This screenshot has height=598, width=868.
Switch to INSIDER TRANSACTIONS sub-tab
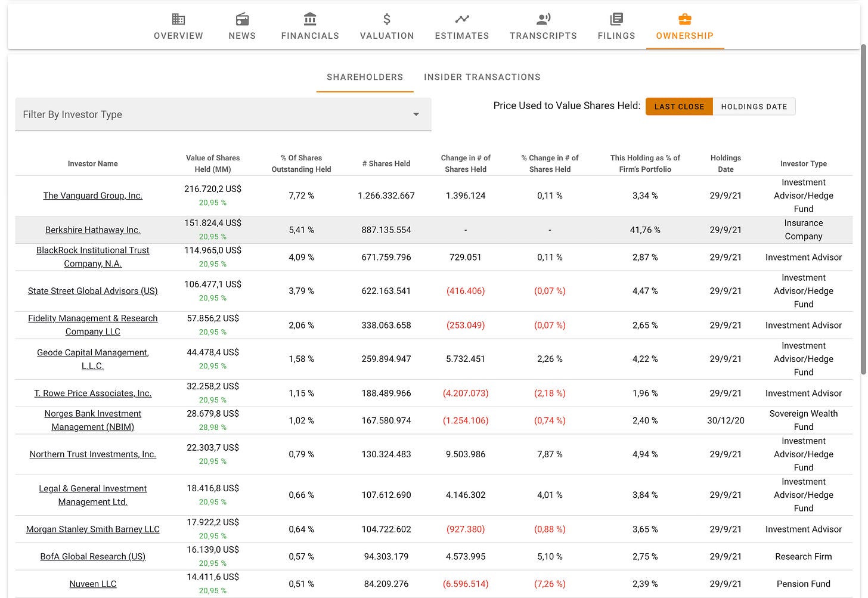[482, 77]
